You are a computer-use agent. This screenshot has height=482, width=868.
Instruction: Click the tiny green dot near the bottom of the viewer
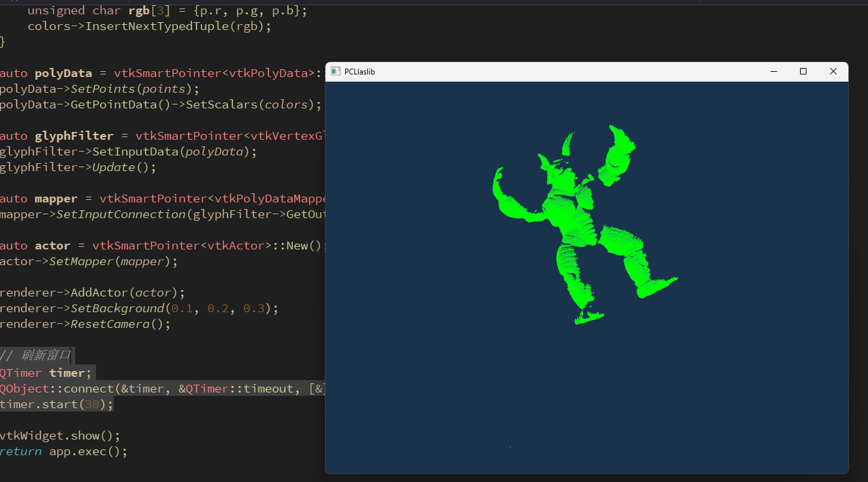(x=510, y=447)
